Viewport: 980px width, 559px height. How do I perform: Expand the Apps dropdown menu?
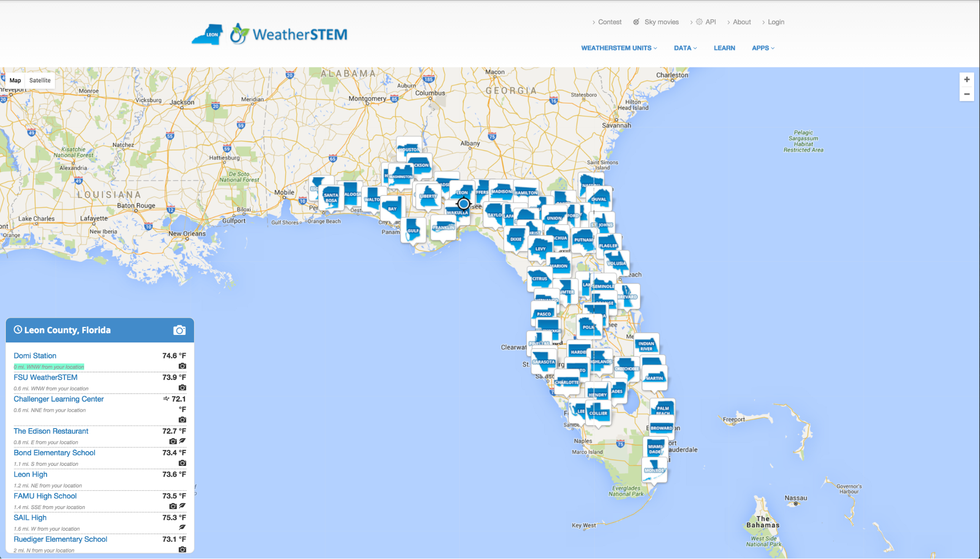(763, 48)
